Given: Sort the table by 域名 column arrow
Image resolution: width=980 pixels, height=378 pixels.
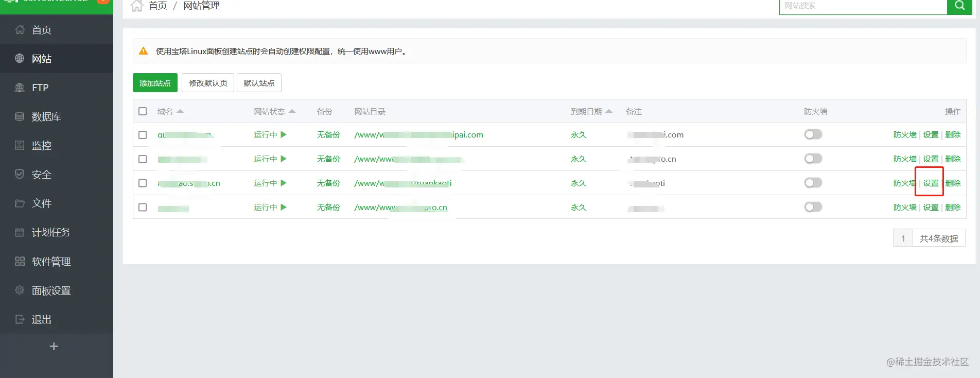Looking at the screenshot, I should coord(180,111).
